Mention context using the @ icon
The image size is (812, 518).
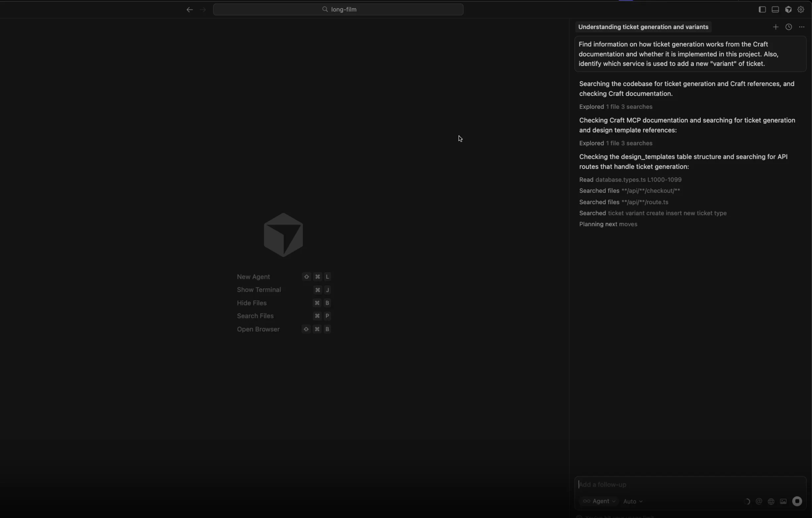tap(759, 501)
